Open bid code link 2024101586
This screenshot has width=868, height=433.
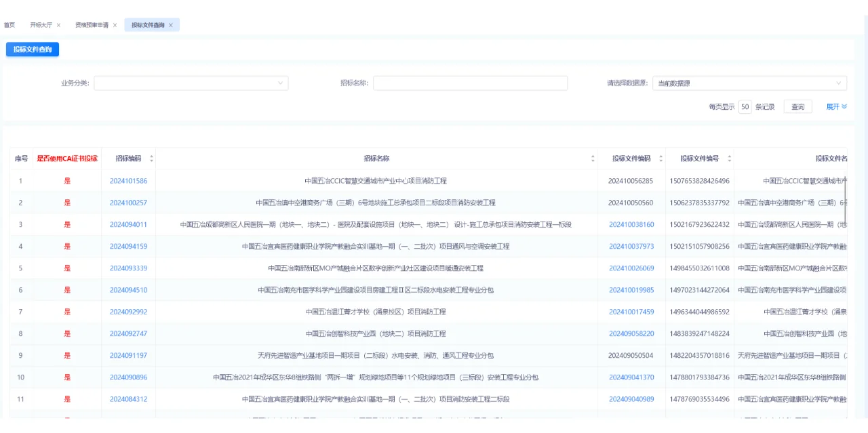[129, 181]
